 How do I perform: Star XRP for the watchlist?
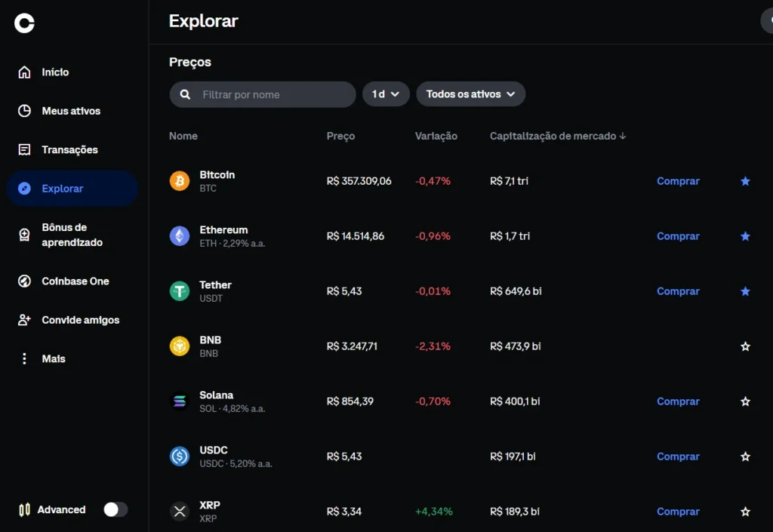point(745,512)
